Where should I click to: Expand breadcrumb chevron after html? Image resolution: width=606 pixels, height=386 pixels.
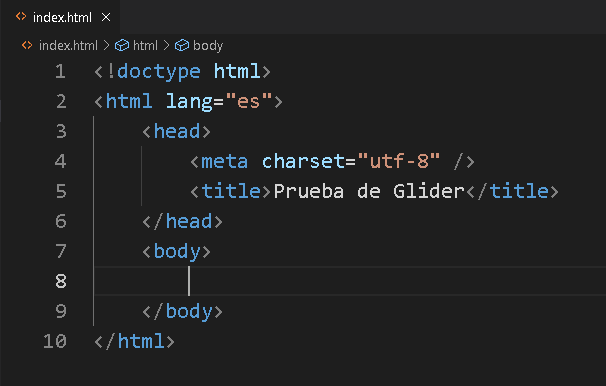tap(167, 46)
